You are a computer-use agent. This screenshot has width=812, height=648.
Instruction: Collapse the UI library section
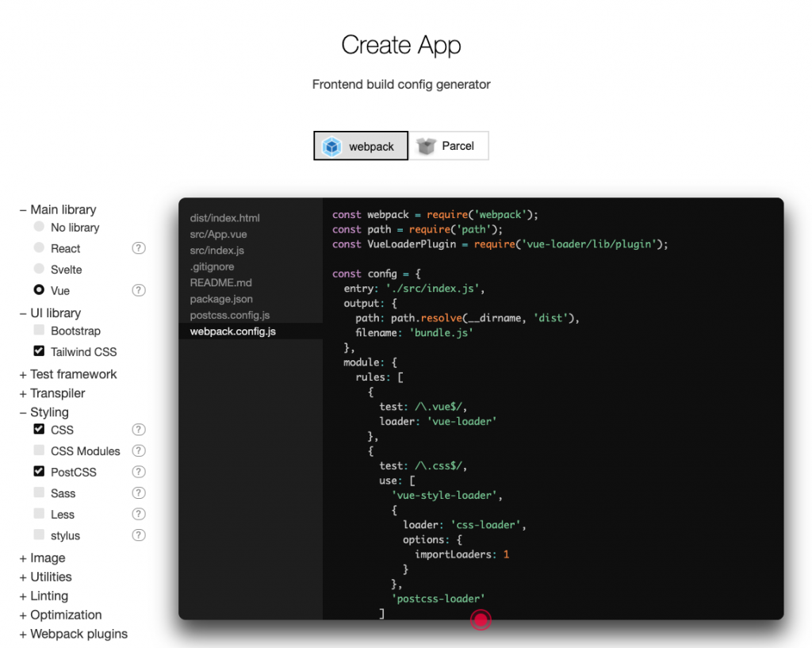[x=50, y=312]
